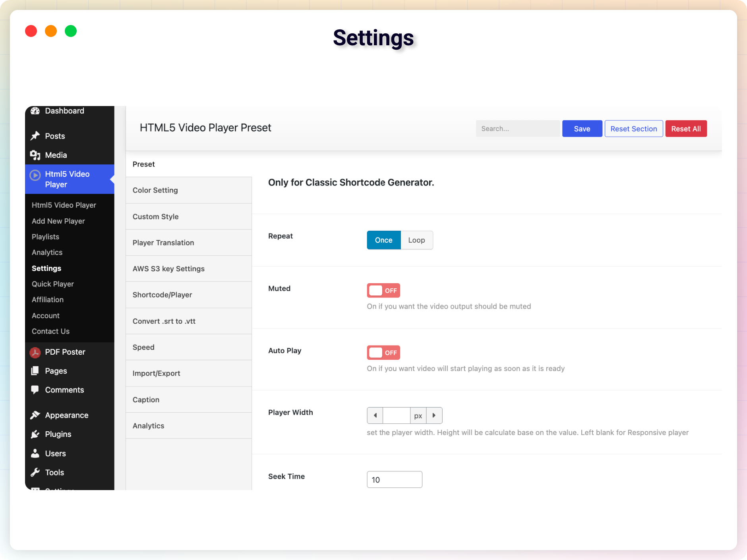
Task: Open Html5 Video Player submenu link
Action: point(64,205)
